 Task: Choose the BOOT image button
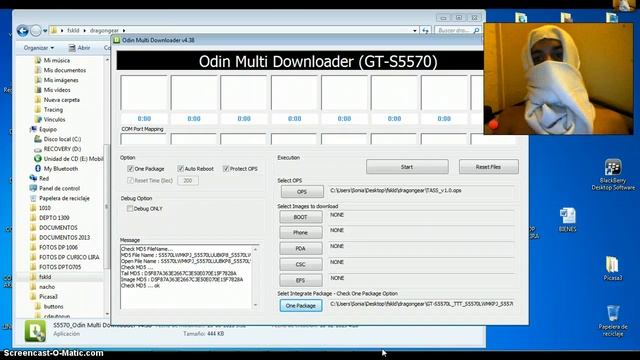pyautogui.click(x=301, y=217)
